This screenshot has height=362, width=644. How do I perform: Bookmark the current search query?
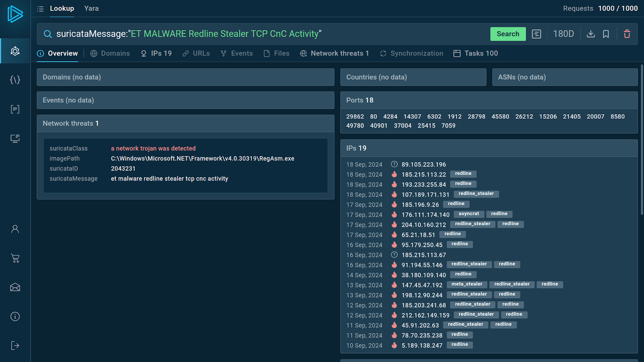tap(606, 34)
